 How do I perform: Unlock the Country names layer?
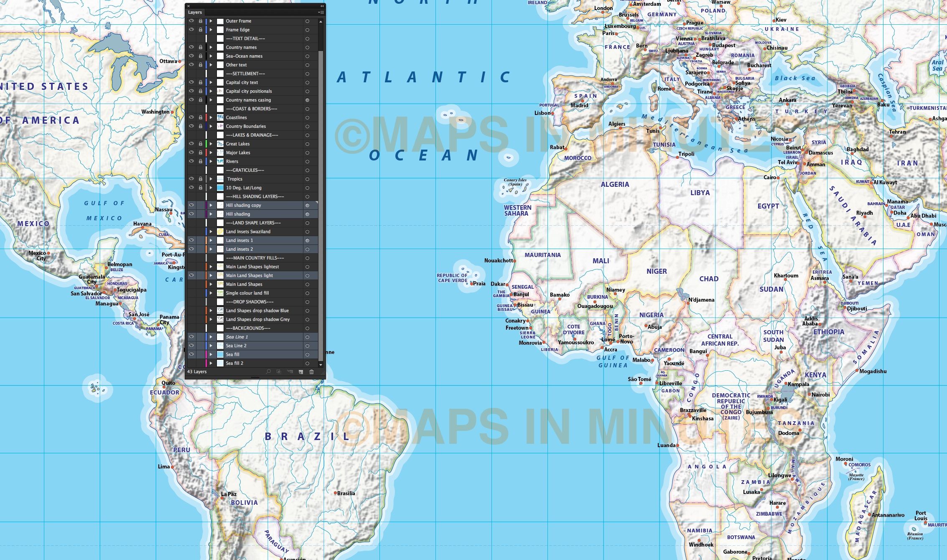pyautogui.click(x=200, y=47)
